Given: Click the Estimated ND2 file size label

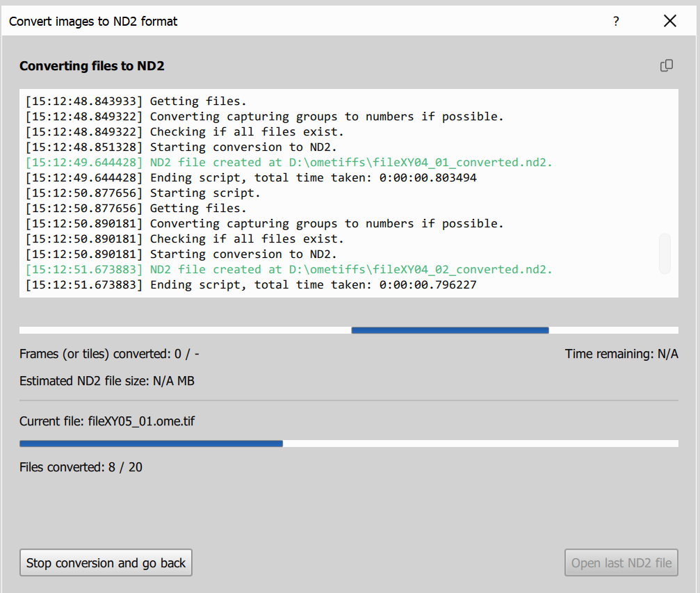Looking at the screenshot, I should (x=106, y=380).
